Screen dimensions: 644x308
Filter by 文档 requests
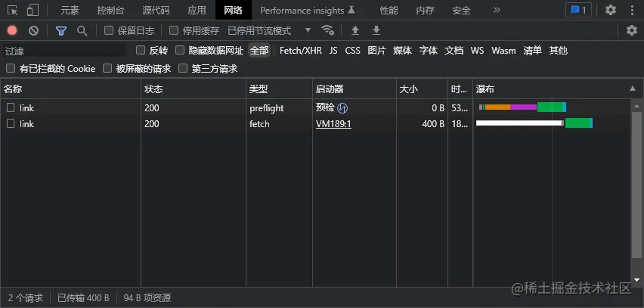pos(454,51)
